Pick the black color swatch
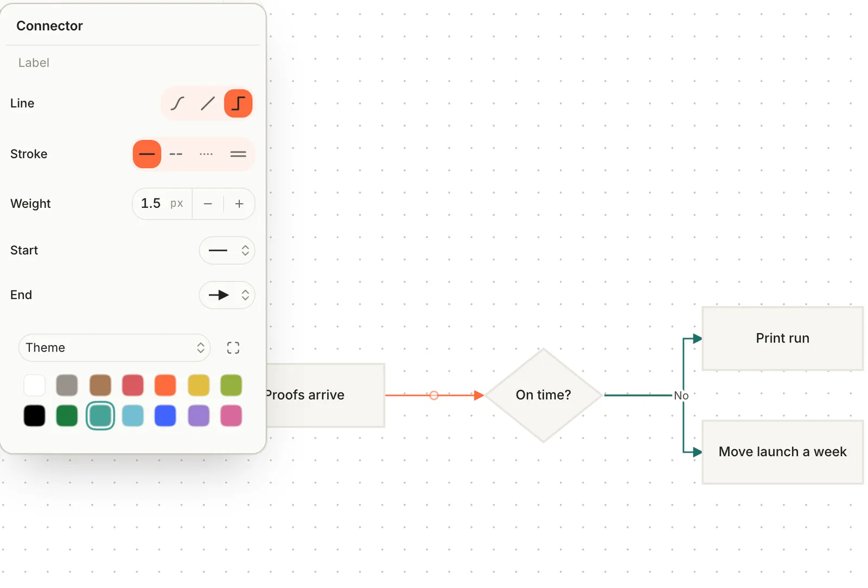This screenshot has height=588, width=868. [x=35, y=416]
